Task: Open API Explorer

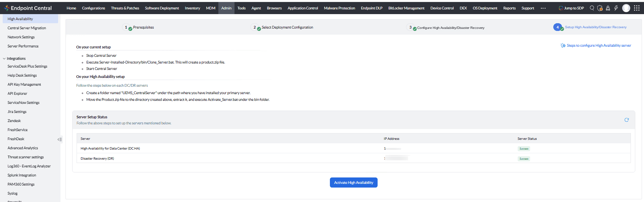Action: click(17, 93)
